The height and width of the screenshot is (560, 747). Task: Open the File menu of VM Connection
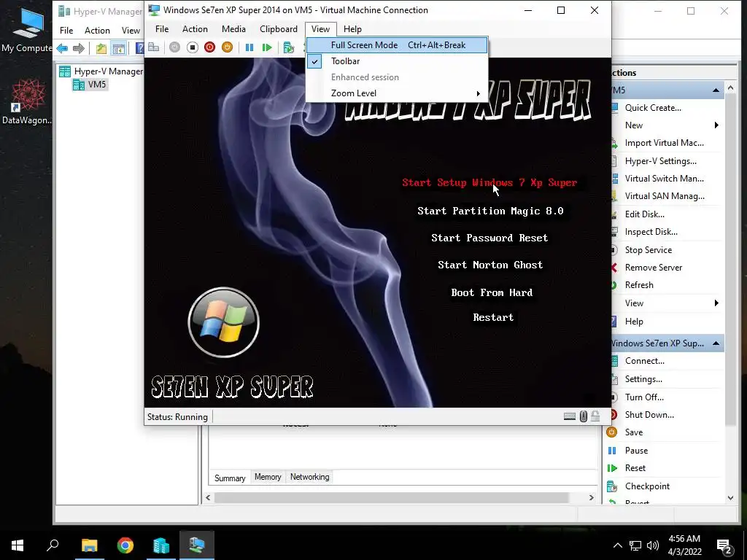click(x=162, y=29)
